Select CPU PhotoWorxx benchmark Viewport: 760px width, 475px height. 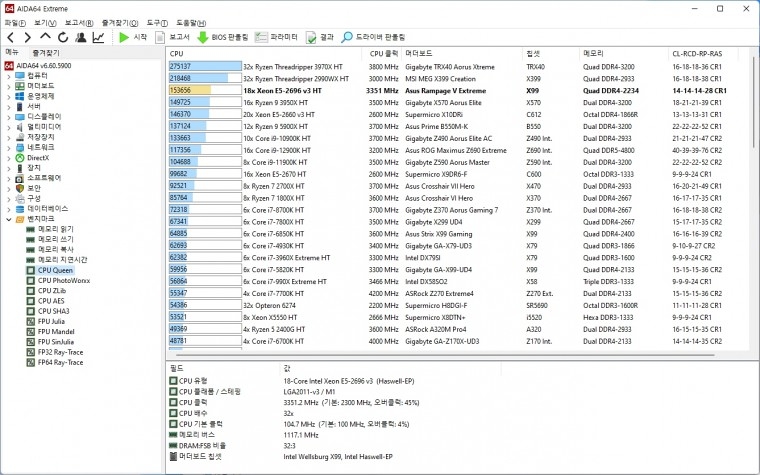pos(64,281)
